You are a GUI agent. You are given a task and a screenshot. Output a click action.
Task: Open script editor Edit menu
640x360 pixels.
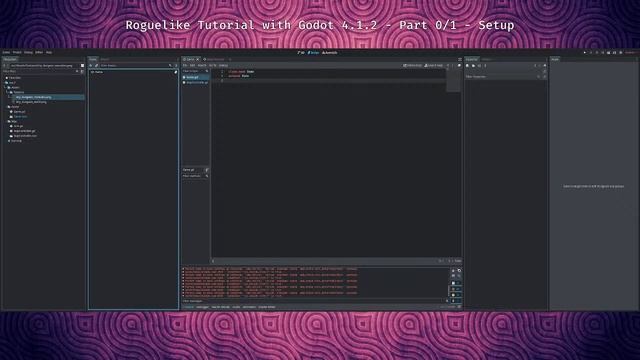tap(192, 65)
